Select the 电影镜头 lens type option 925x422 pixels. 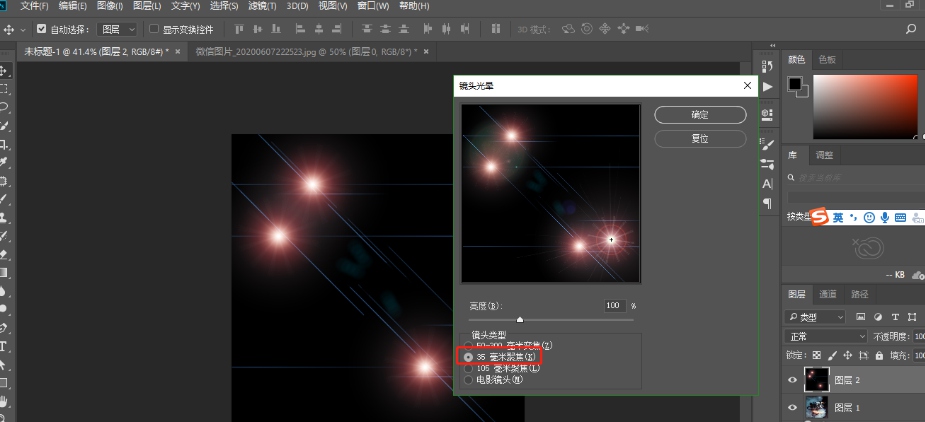[469, 380]
